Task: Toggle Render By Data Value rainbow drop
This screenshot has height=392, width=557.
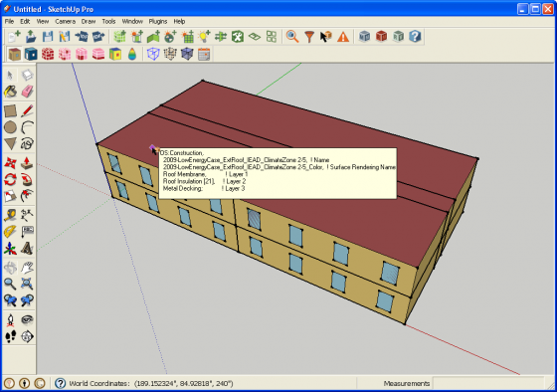Action: pos(132,54)
